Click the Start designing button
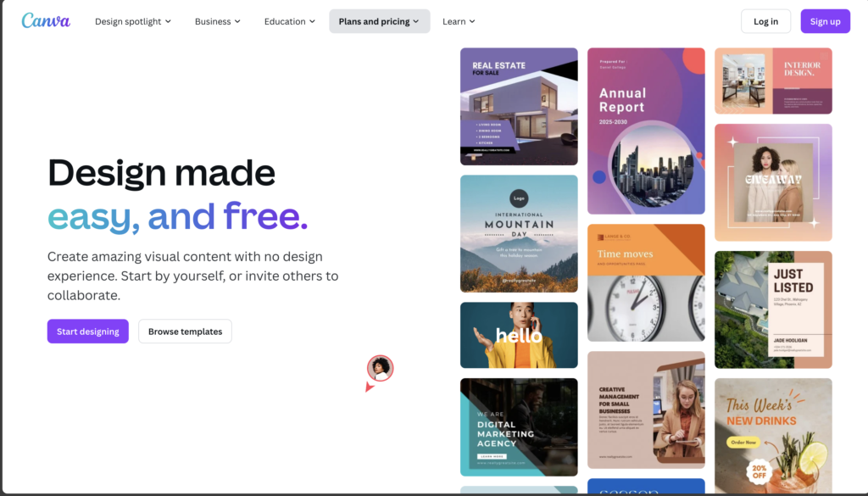Screen dimensions: 868x496 (88, 332)
